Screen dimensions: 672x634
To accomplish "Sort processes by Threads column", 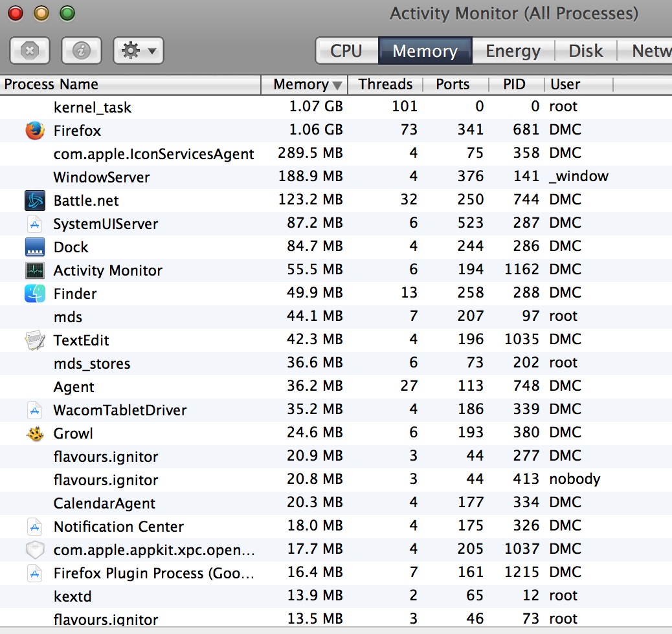I will tap(385, 84).
